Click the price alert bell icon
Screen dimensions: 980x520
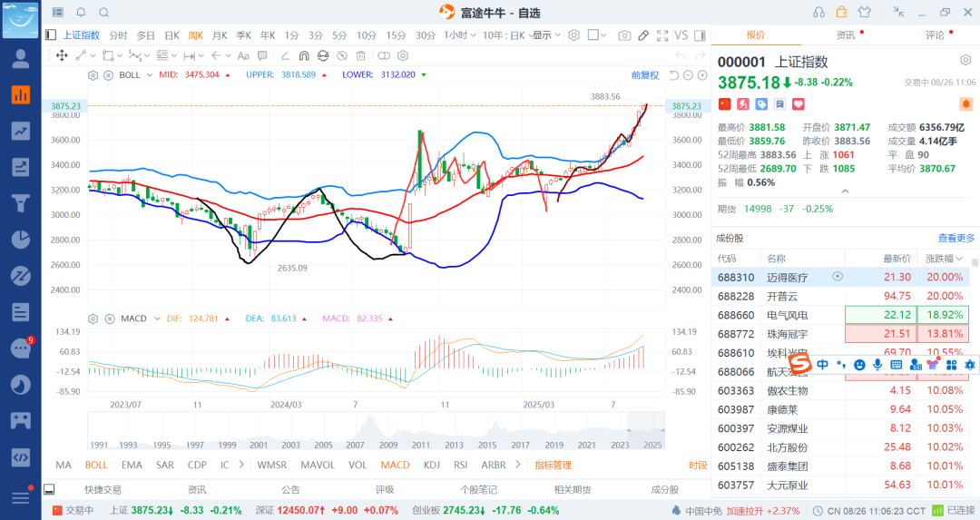[965, 104]
